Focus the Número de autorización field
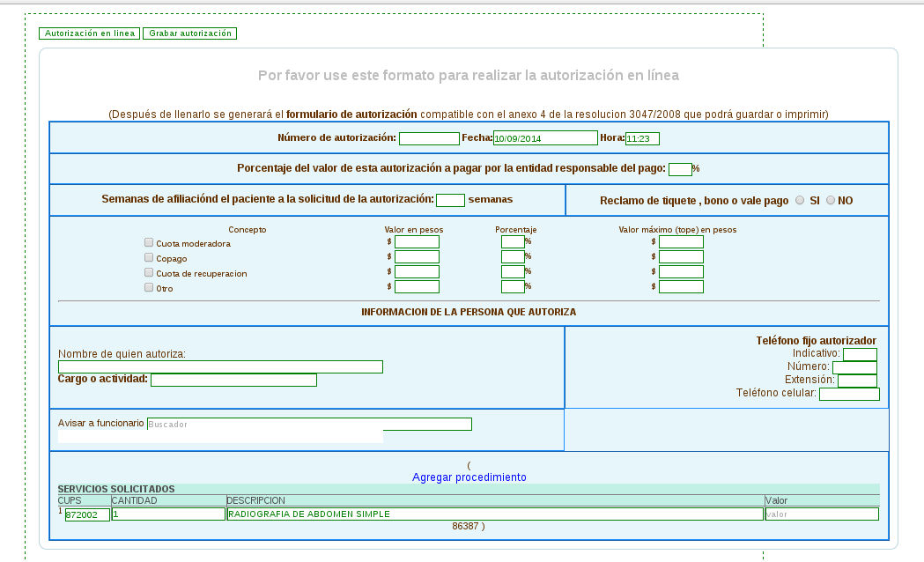Screen dimensions: 924x562 (429, 138)
